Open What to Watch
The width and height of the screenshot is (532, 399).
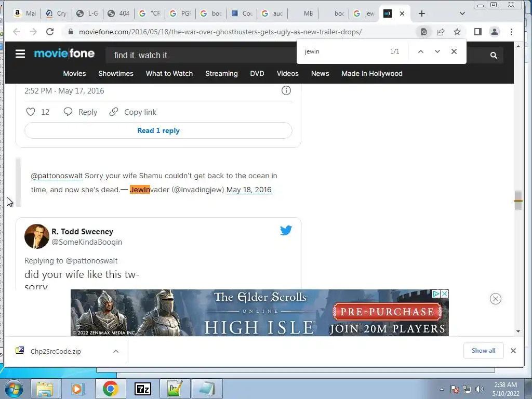click(x=169, y=74)
